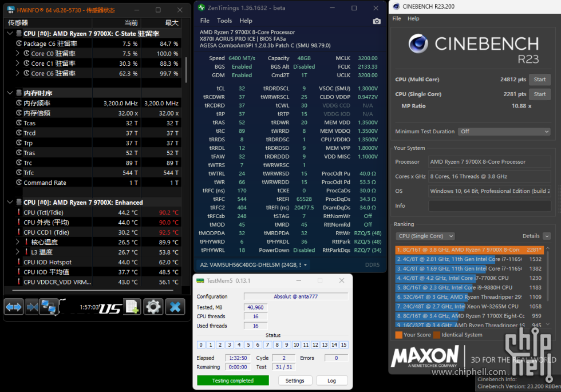Image resolution: width=561 pixels, height=392 pixels.
Task: Click the clock icon next to Tcas row
Action: pos(19,122)
